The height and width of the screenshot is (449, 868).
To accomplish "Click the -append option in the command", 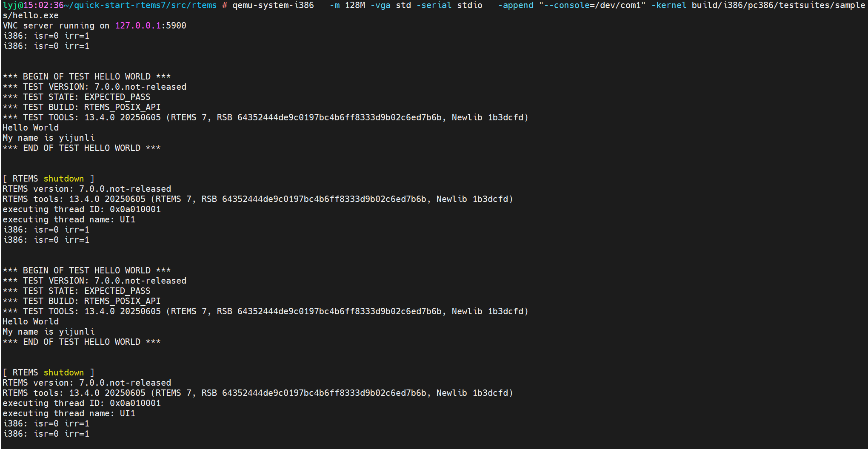I will point(515,5).
